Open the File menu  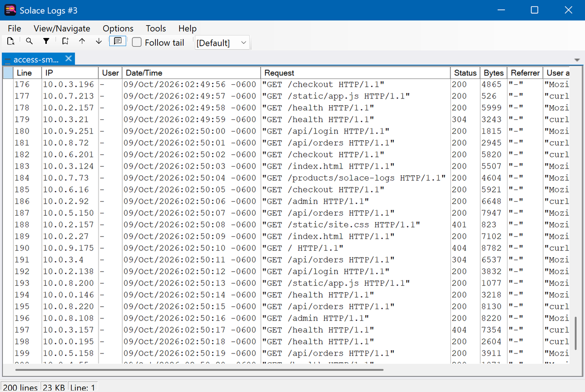click(14, 28)
